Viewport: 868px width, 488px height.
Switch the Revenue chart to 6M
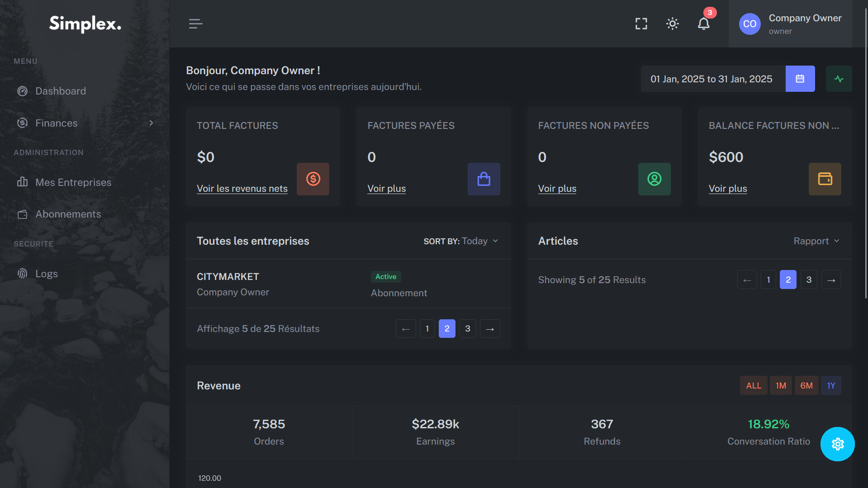[x=806, y=385]
